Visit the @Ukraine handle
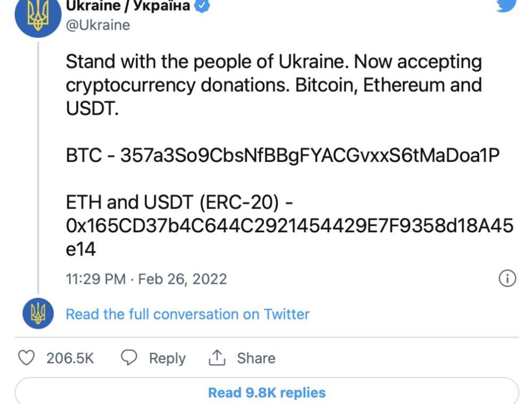The width and height of the screenshot is (532, 404). point(97,25)
